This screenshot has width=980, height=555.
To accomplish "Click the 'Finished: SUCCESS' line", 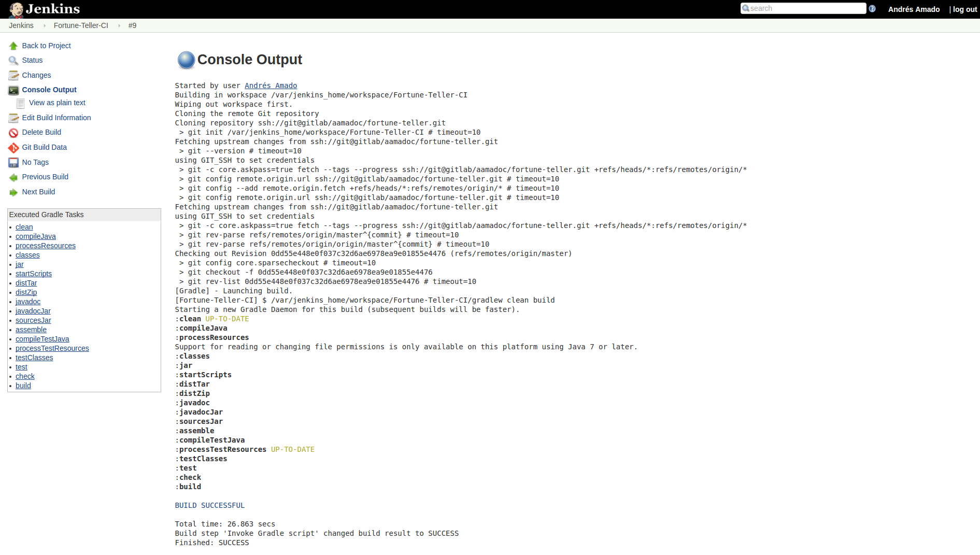I will coord(211,543).
